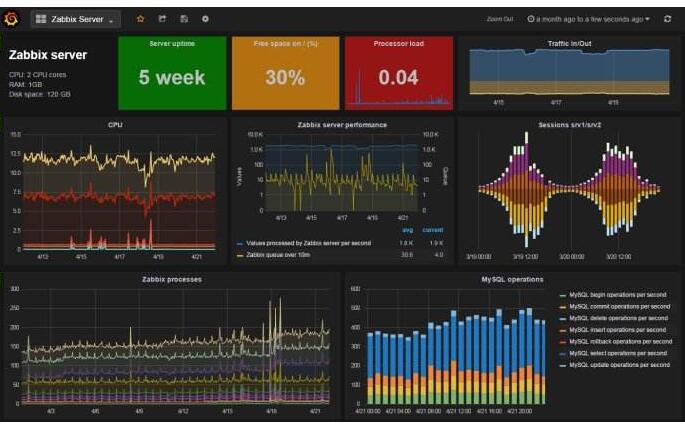This screenshot has height=424, width=685.
Task: Click the CPU: 2 CPU cores text
Action: pyautogui.click(x=38, y=75)
